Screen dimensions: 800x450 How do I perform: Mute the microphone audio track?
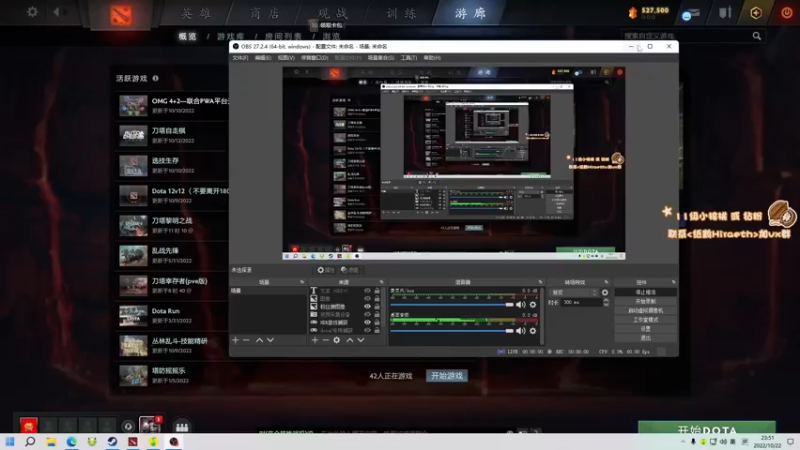coord(520,305)
